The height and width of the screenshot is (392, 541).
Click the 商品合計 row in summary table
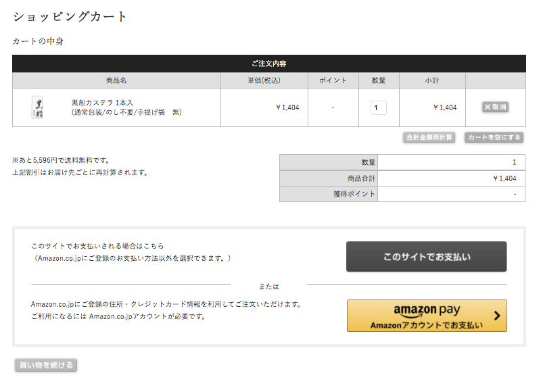pos(402,178)
